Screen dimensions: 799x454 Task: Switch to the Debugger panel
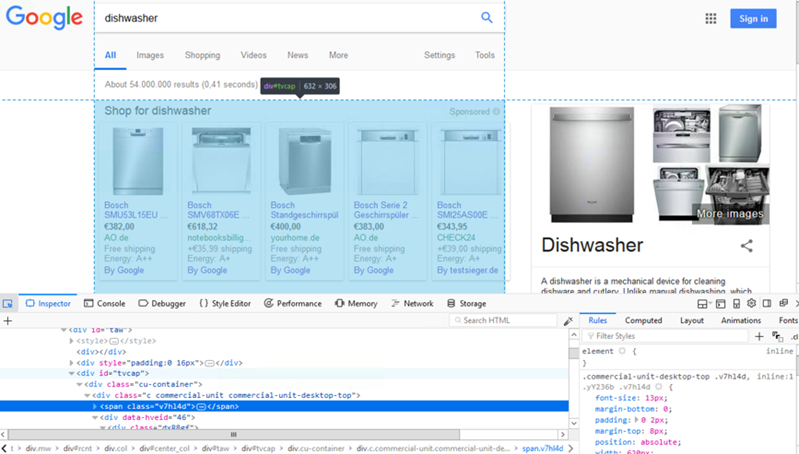162,304
